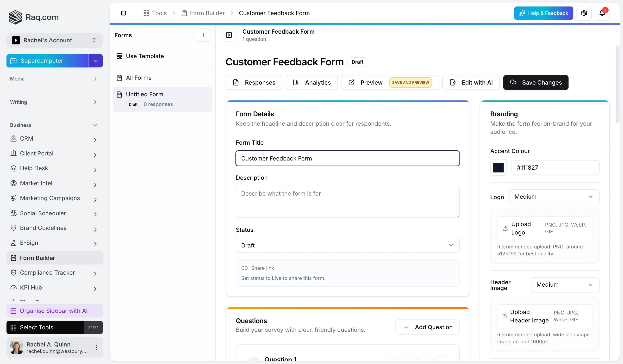Add a new form with plus icon

click(x=204, y=35)
